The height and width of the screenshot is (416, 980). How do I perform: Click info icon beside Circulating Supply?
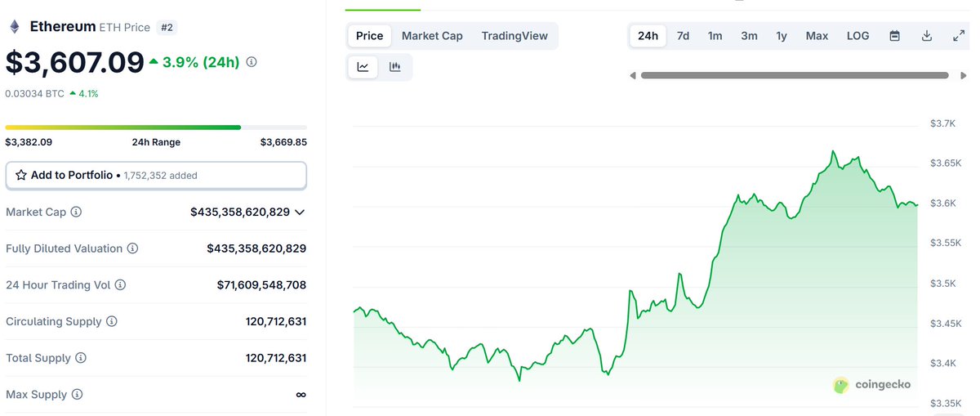tap(112, 322)
